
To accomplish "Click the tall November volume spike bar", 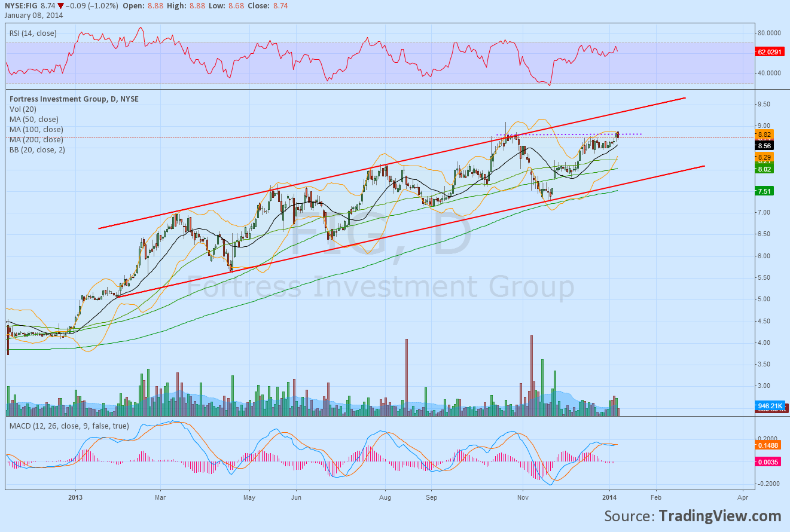I will tap(531, 375).
